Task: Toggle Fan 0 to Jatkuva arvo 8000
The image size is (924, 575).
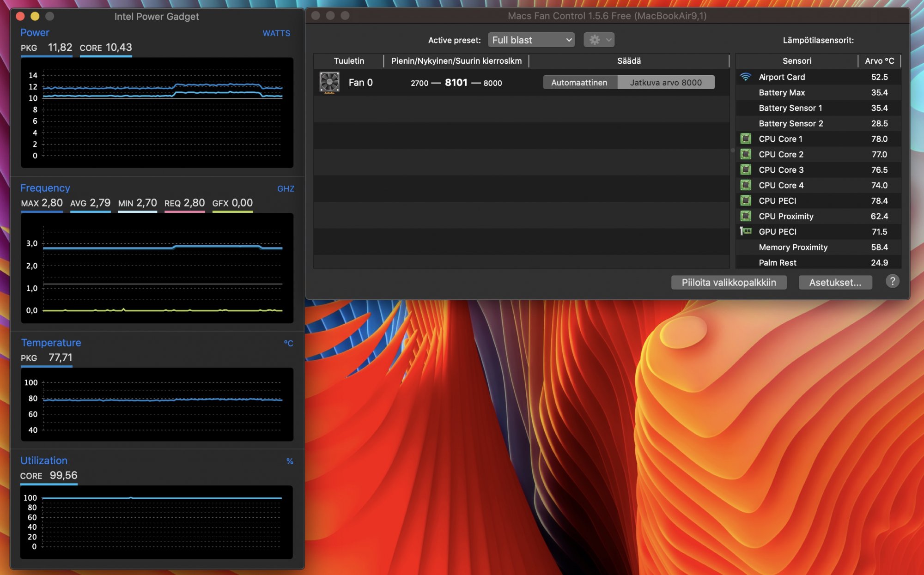Action: 665,81
